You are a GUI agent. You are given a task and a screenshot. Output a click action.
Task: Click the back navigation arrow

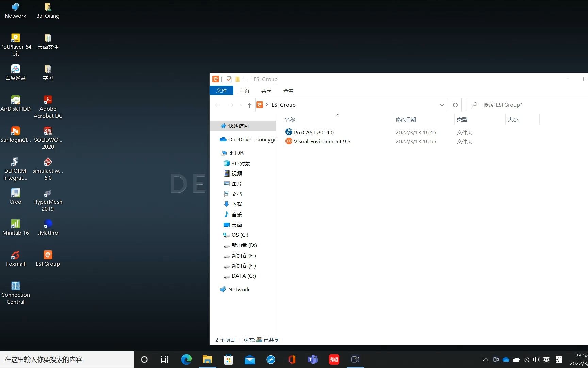[218, 105]
